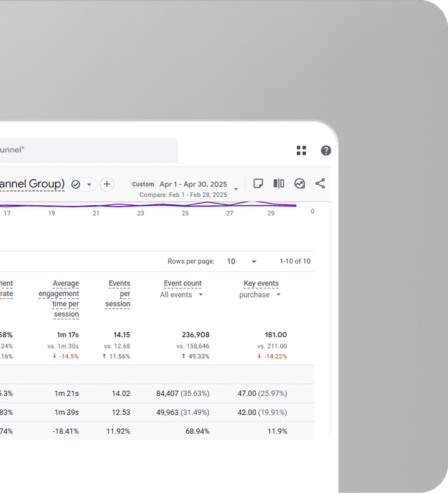Click the 1m 21s engagement time cell

tap(67, 393)
